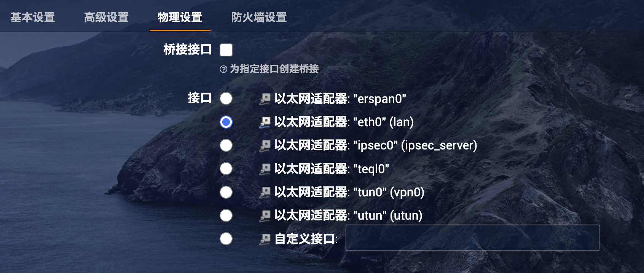Click the eth0 (lan) adapter icon
This screenshot has width=644, height=273.
click(x=265, y=122)
